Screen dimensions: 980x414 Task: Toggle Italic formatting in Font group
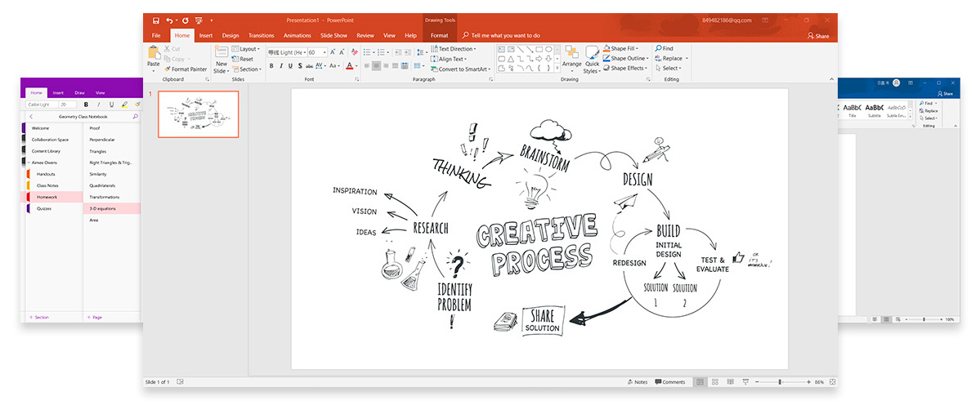[x=281, y=66]
